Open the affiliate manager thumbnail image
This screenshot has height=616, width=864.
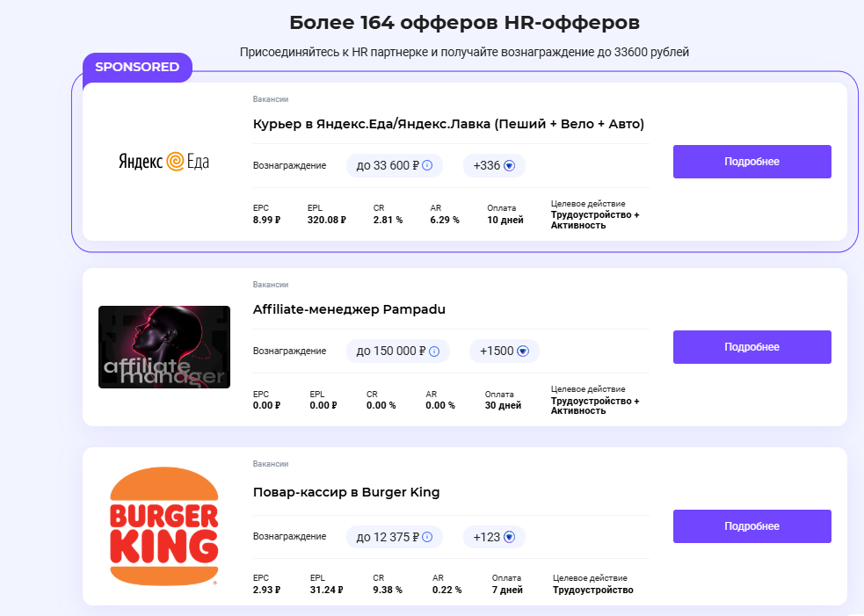[x=164, y=347]
